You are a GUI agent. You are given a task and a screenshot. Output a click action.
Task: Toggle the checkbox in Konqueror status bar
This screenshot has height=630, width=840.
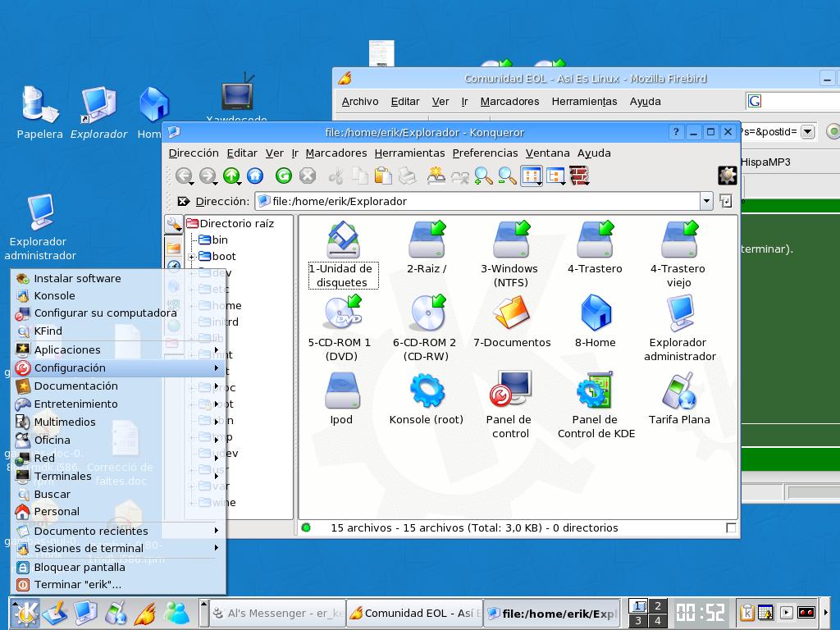(731, 528)
